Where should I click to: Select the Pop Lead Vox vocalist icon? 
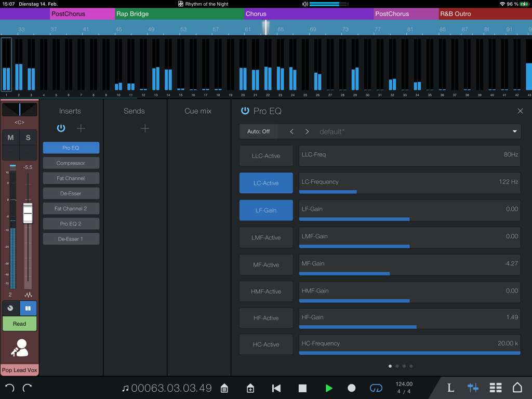pyautogui.click(x=19, y=348)
